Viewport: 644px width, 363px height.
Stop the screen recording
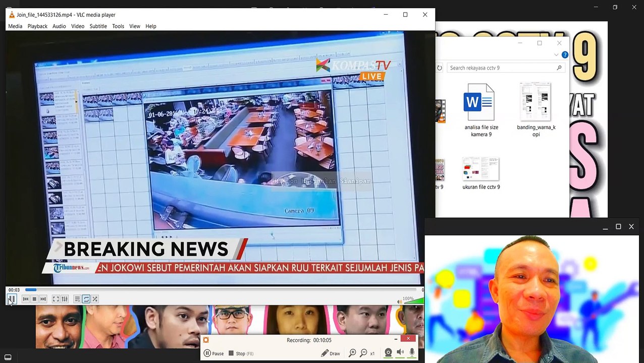[x=240, y=353]
